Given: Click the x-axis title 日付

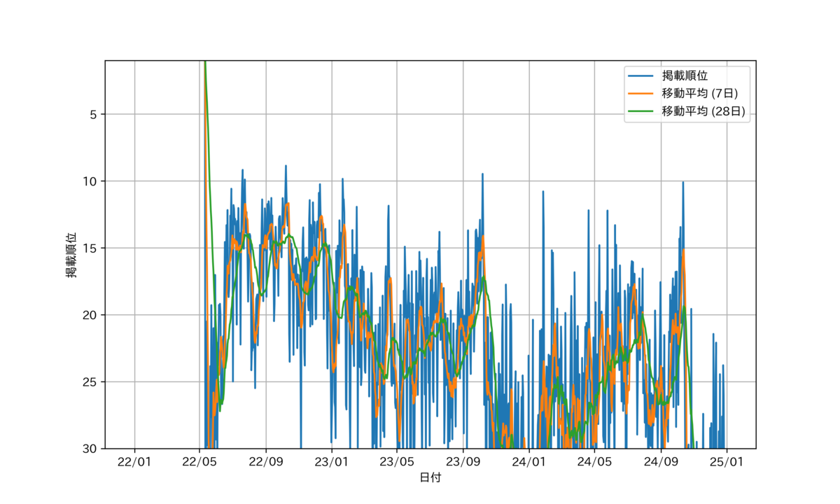Looking at the screenshot, I should pyautogui.click(x=430, y=477).
